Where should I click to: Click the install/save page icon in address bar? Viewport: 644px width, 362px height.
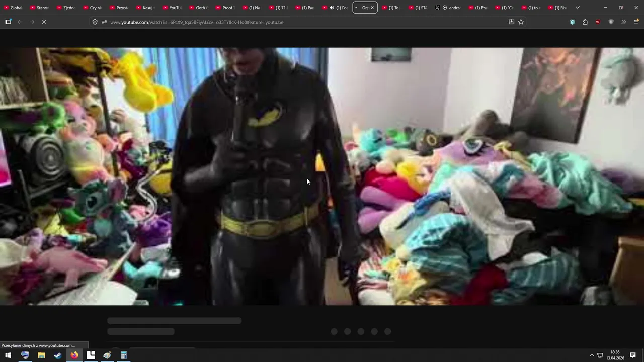point(511,22)
